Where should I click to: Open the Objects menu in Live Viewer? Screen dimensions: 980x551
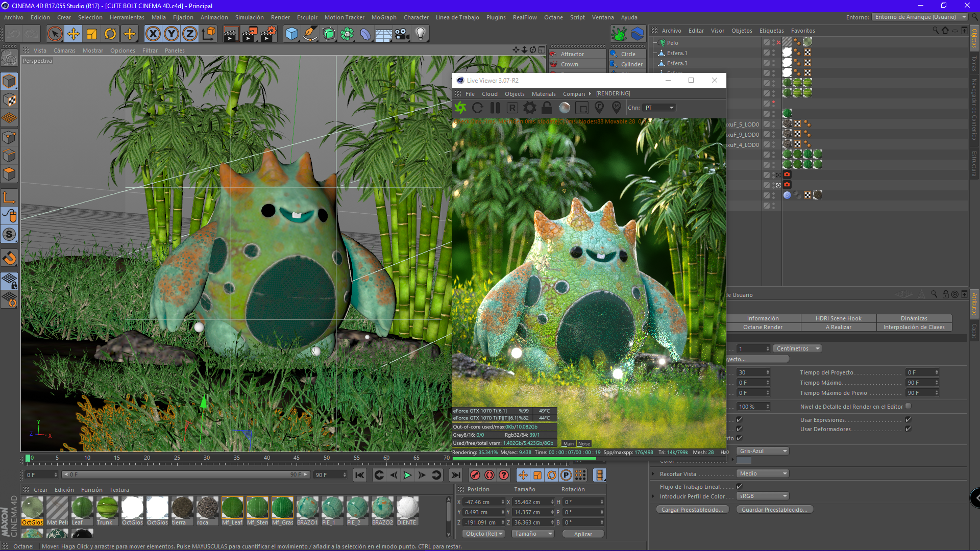(514, 94)
